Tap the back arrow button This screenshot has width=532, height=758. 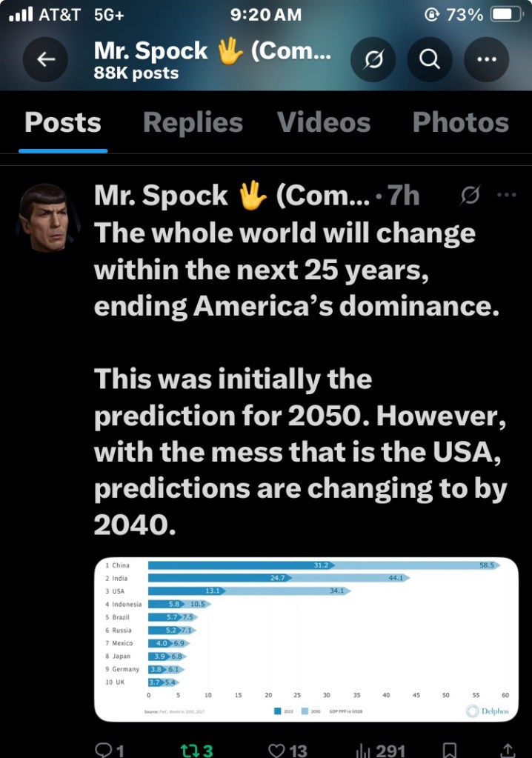coord(46,60)
